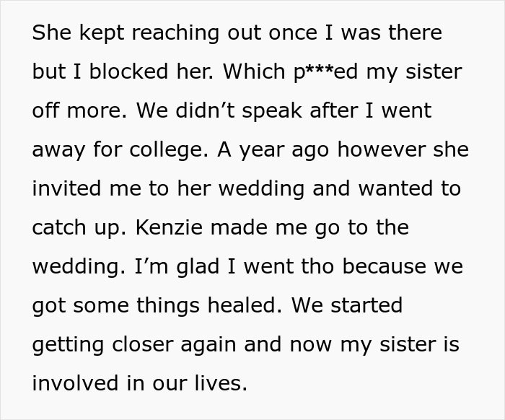Viewport: 505px width, 420px height.
Task: Click the word "glad" in the paragraph
Action: tap(198, 267)
